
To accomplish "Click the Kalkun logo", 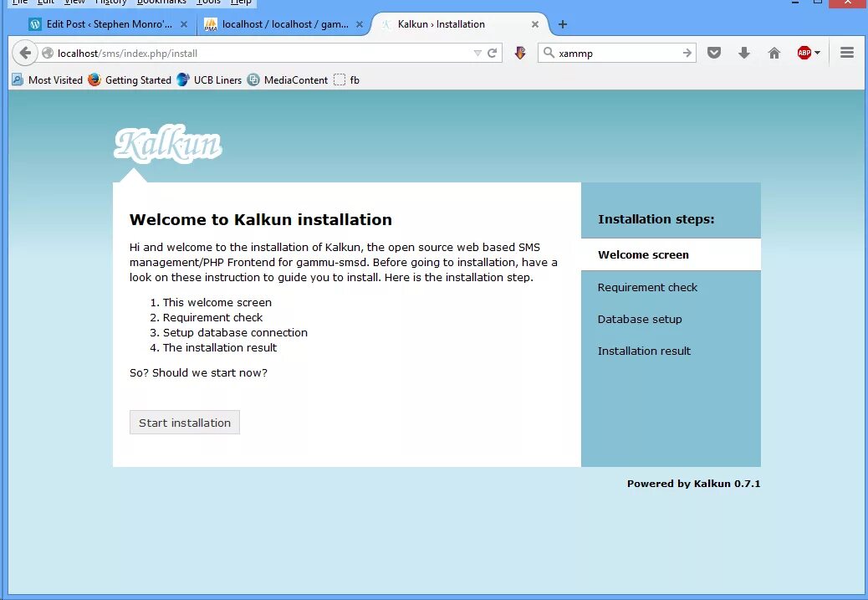I will point(168,144).
